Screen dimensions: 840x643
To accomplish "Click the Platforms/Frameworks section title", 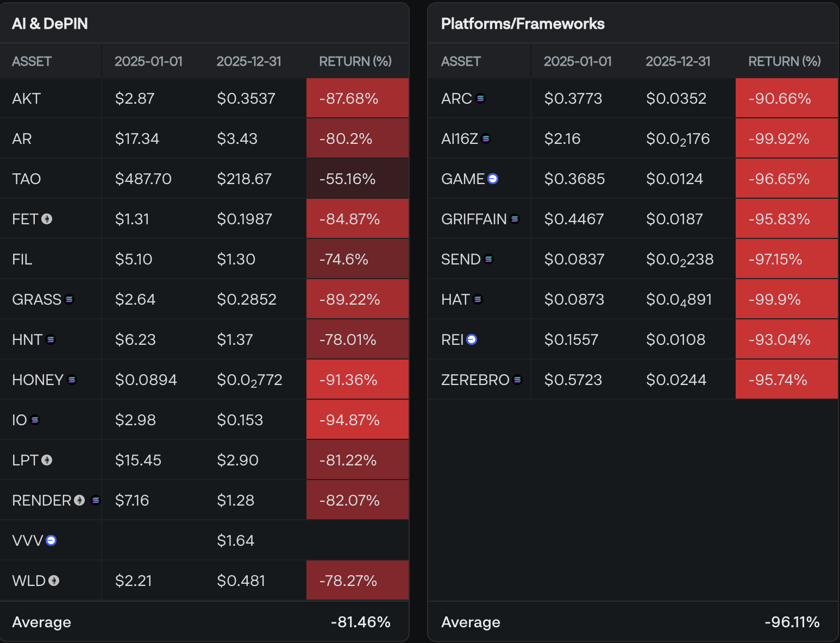I will point(523,23).
